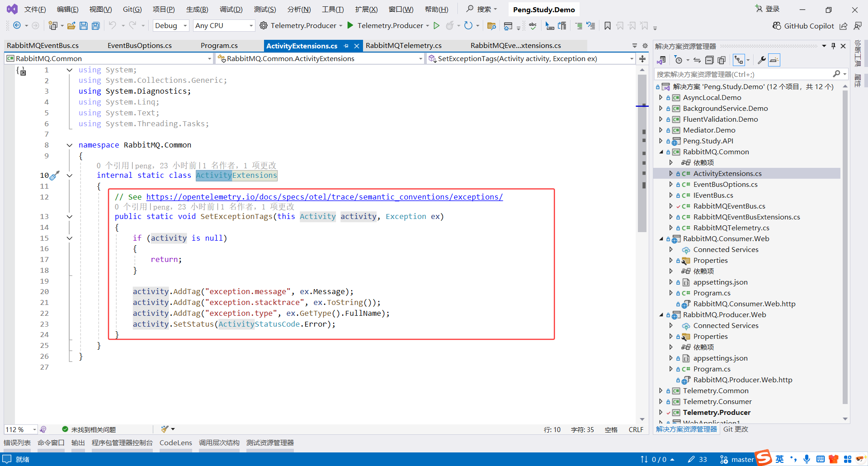Click the Send Feedback person icon
The width and height of the screenshot is (868, 466).
point(858,26)
